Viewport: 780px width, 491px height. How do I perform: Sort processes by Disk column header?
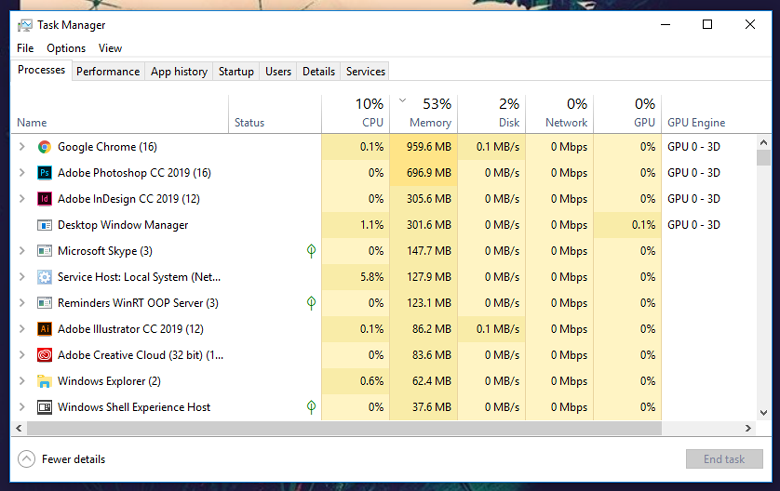tap(491, 114)
